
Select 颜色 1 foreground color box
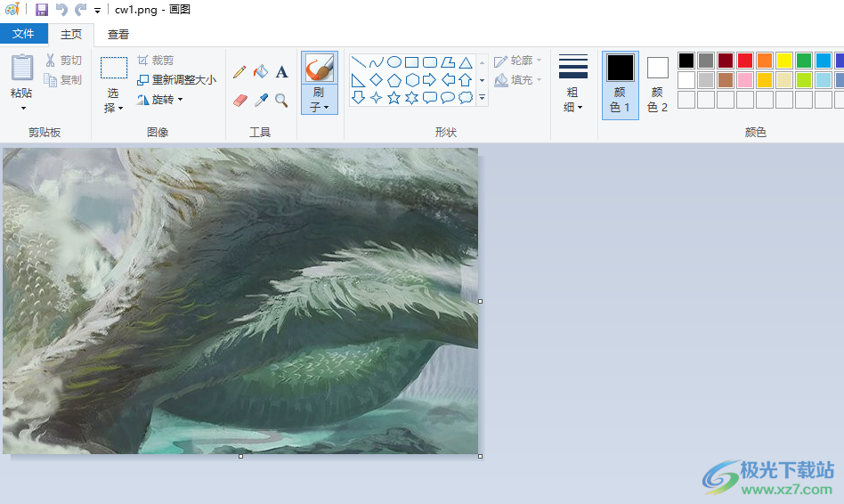pyautogui.click(x=620, y=85)
